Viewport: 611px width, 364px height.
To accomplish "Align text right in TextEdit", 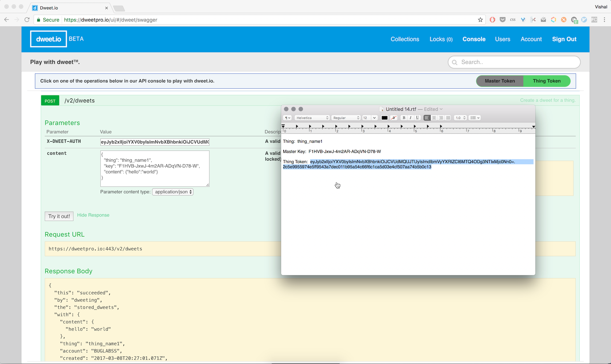I will [x=441, y=118].
